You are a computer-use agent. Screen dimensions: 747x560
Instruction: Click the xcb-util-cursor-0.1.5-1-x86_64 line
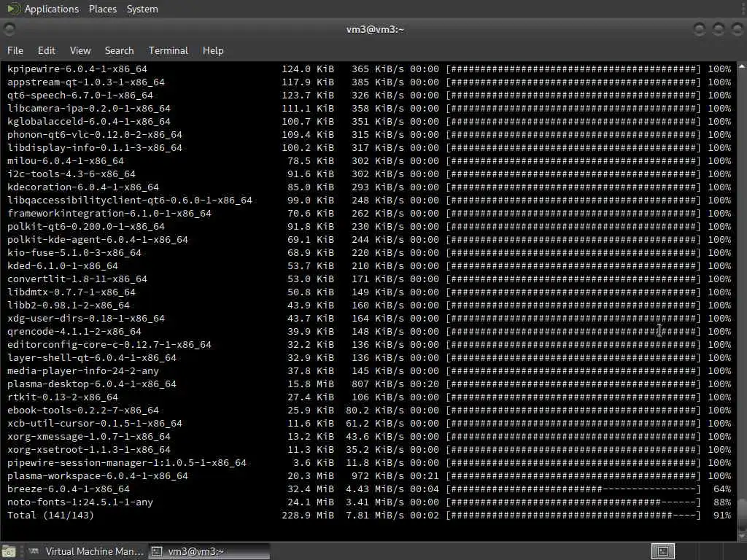(369, 424)
